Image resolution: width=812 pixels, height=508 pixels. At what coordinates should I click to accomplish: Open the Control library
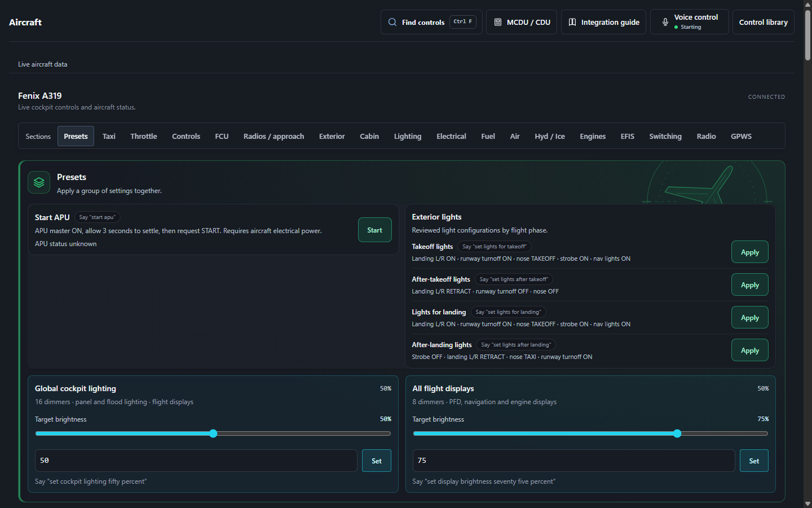point(764,22)
